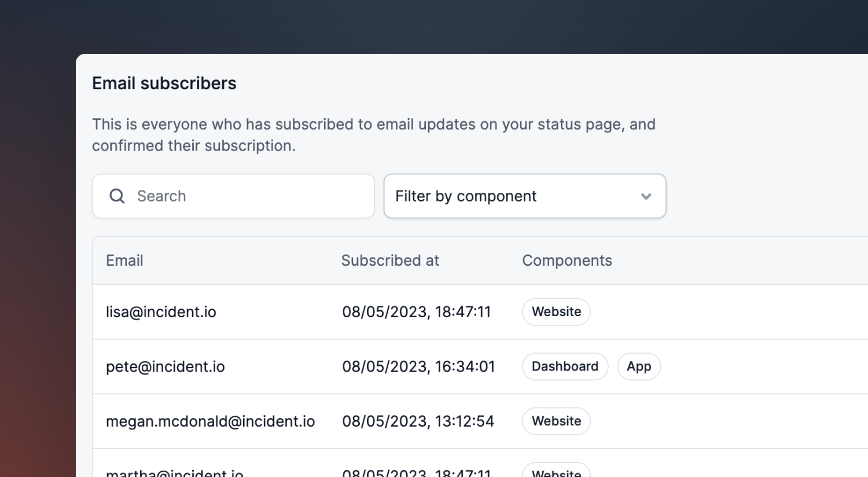Click the Components column header

tap(567, 260)
